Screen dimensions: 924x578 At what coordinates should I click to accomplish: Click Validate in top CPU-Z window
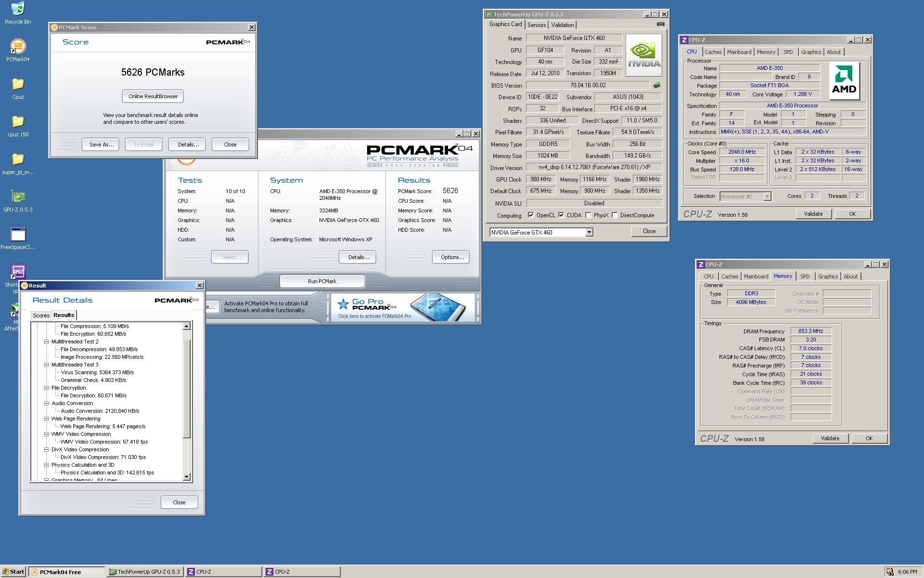click(813, 214)
